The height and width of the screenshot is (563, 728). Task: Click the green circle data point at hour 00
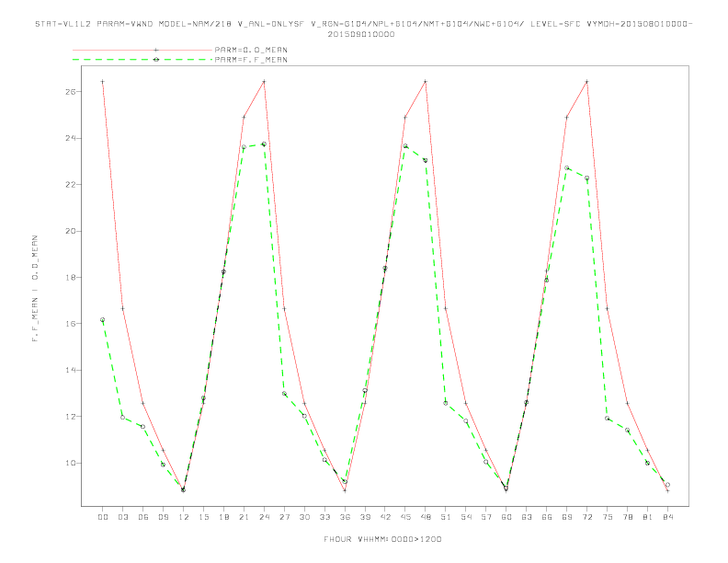coord(103,319)
